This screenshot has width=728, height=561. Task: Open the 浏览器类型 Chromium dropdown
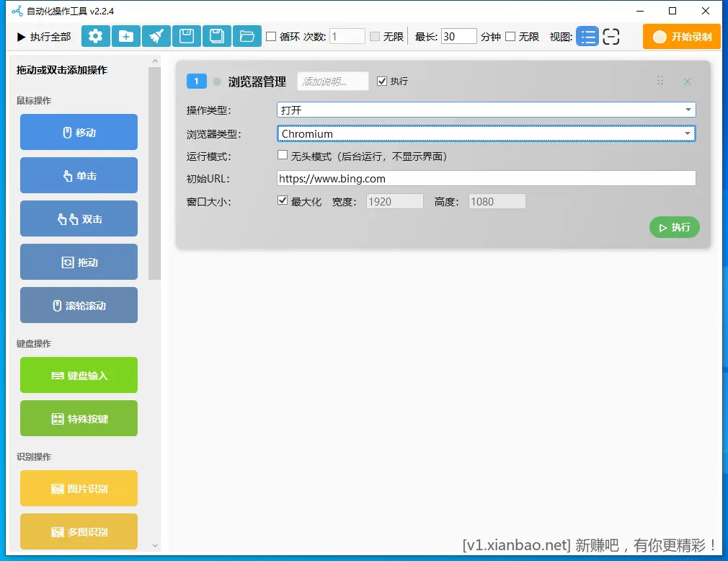coord(486,133)
